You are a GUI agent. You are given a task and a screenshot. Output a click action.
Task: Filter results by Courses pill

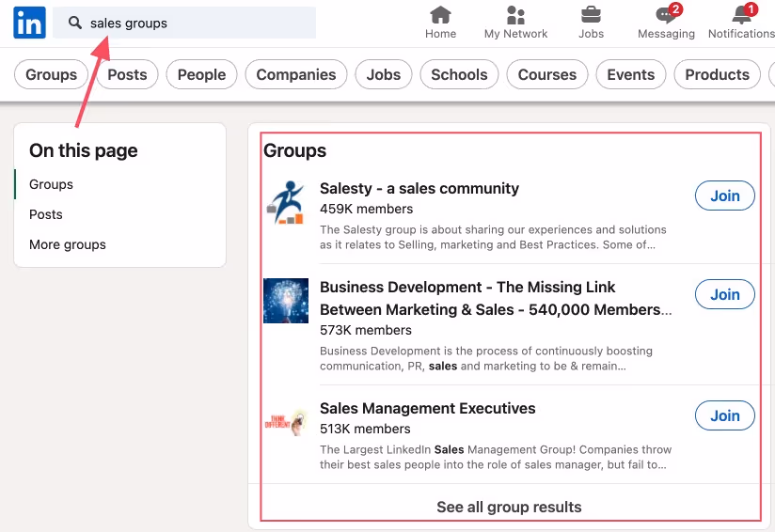(x=547, y=74)
